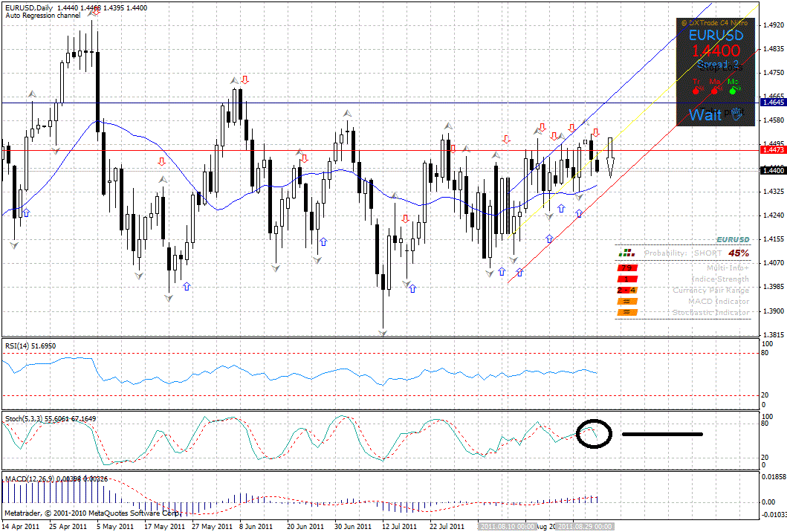Click the blue Wait signal text
The width and height of the screenshot is (787, 532).
705,115
